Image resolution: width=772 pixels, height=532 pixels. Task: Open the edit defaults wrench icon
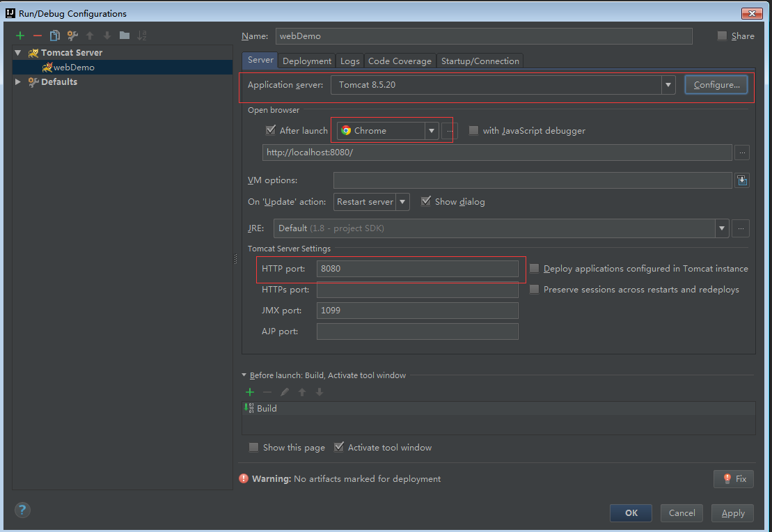click(x=72, y=36)
